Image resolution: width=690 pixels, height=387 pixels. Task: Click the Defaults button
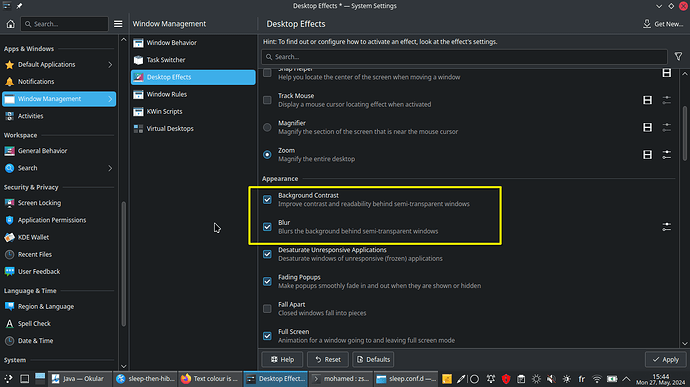[x=373, y=359]
